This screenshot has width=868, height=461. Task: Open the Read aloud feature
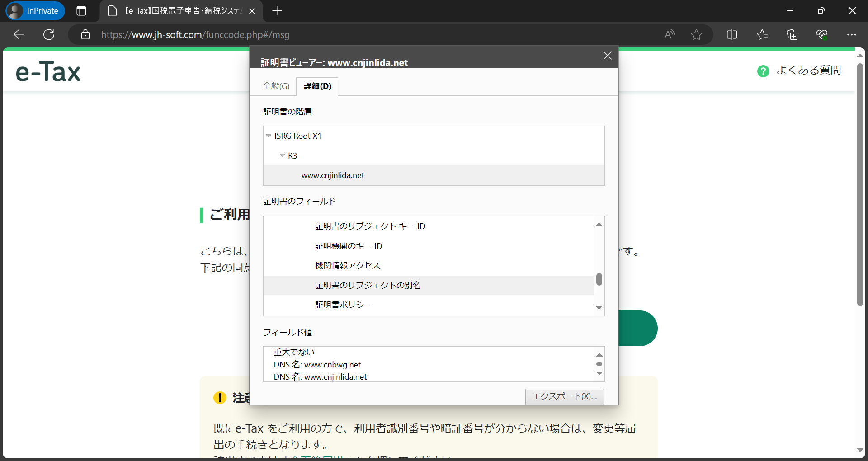[670, 34]
